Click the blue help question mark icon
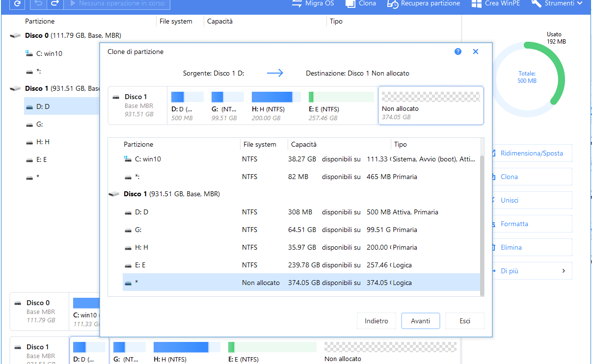 click(x=458, y=52)
